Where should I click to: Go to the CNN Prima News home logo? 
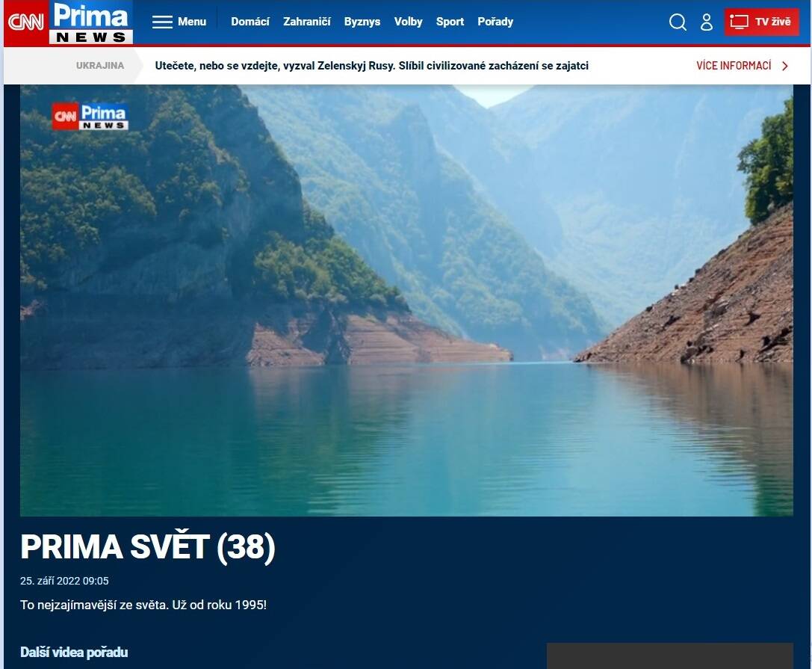point(70,22)
